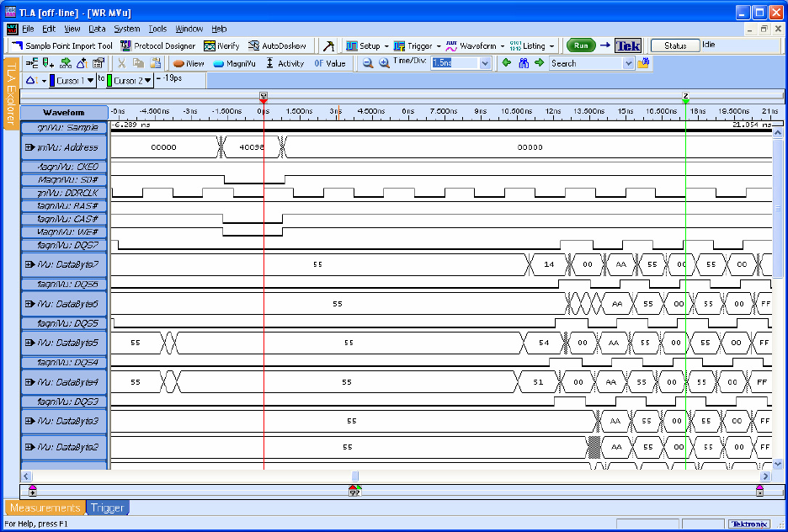This screenshot has height=532, width=788.
Task: Search backward with the left green arrow
Action: coord(507,63)
